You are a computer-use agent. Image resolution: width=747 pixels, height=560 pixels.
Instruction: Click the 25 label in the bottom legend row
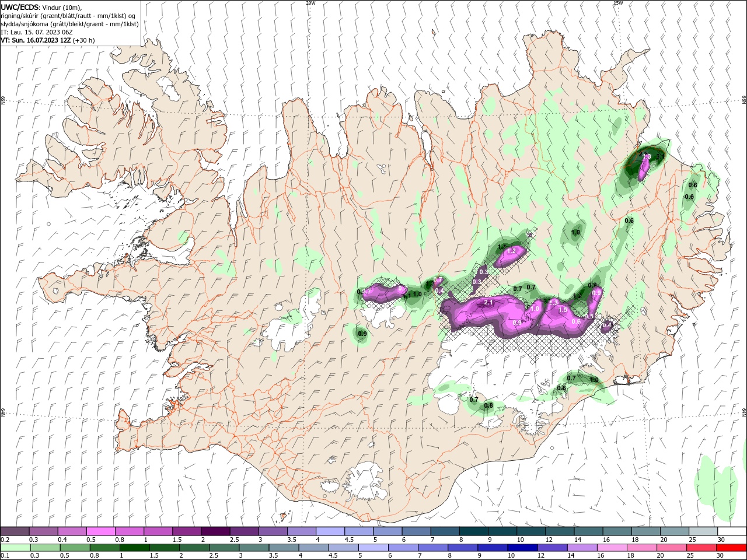pos(691,556)
